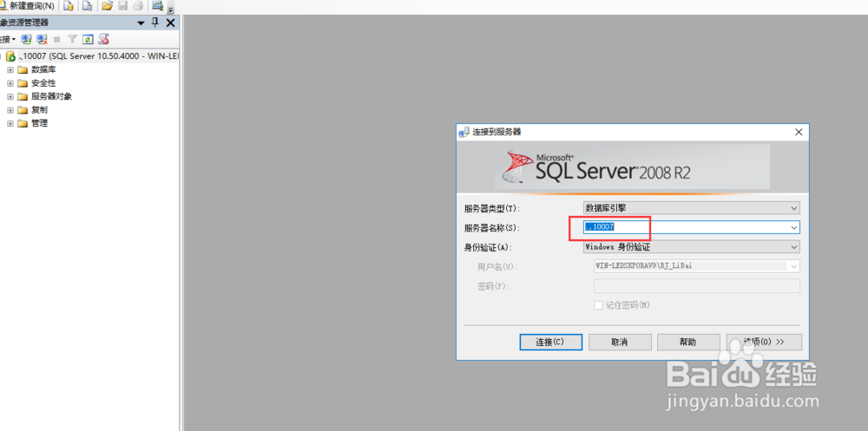Click the 连接到服务器 title bar icon

click(464, 132)
